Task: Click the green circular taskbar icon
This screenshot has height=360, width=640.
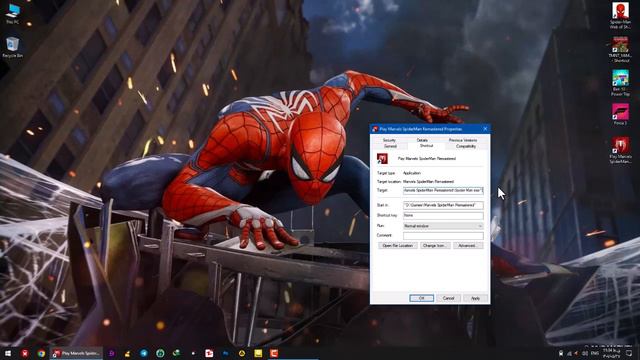Action: click(160, 353)
